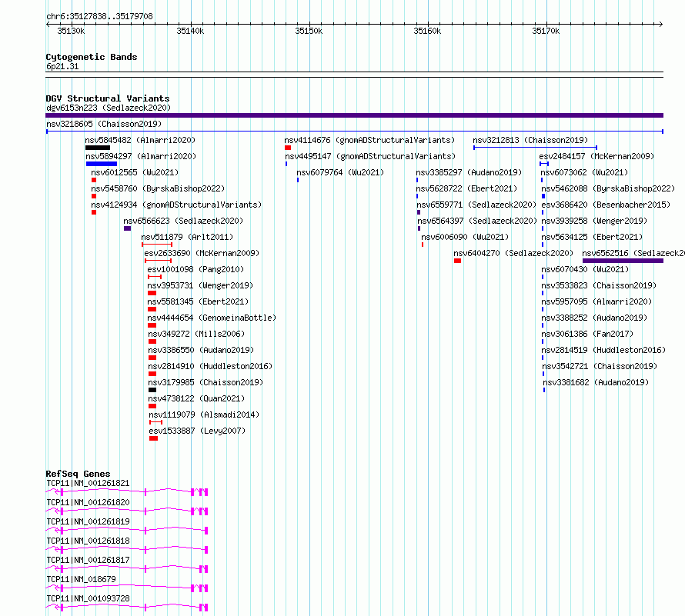Open nsv511879 (Arlt2011) variant
This screenshot has height=616, width=685.
[187, 237]
